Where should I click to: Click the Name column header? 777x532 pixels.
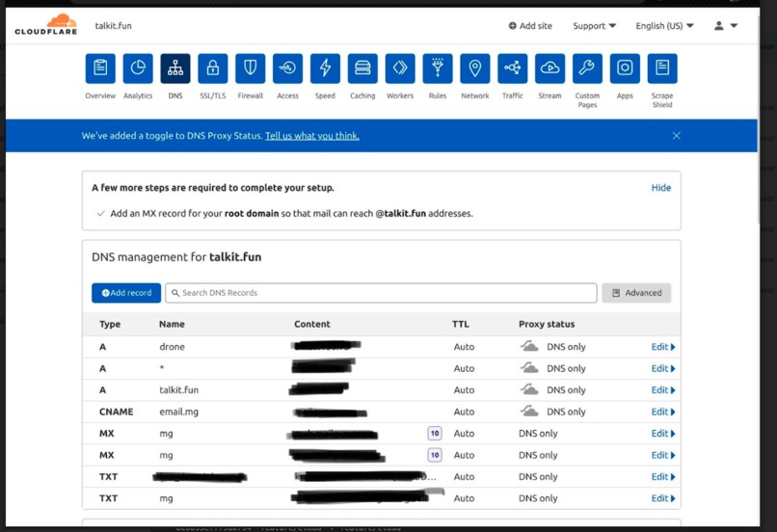click(172, 324)
